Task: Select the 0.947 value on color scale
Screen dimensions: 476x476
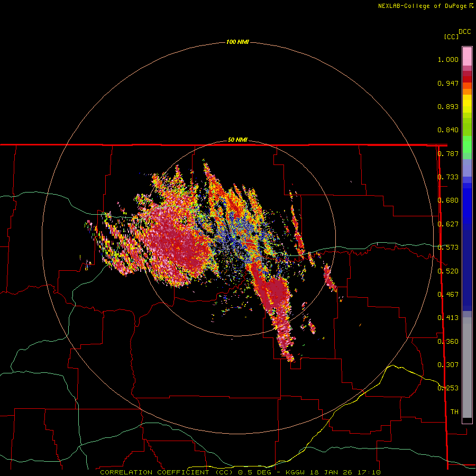Action: [x=448, y=83]
